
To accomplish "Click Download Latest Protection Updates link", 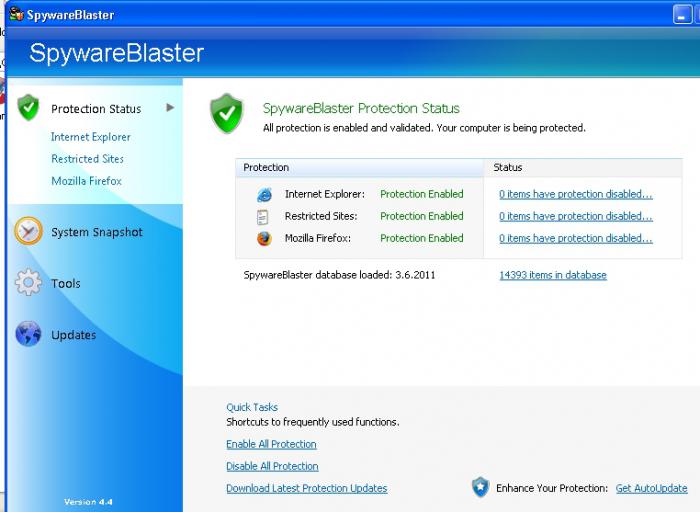I will coord(306,488).
